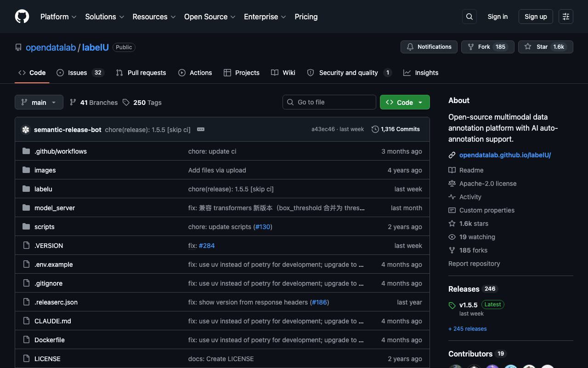Viewport: 588px width, 368px height.
Task: Click the .github/workflows folder icon
Action: (x=26, y=151)
